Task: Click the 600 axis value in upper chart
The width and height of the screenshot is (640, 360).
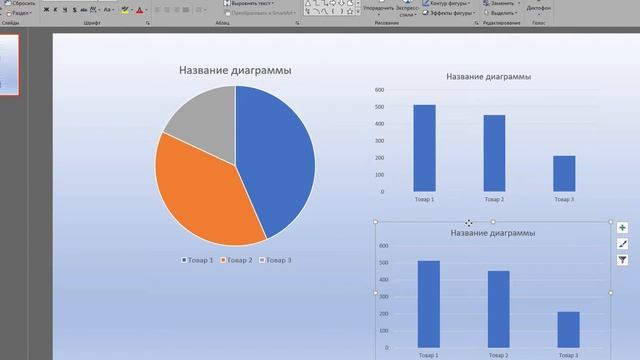Action: coord(379,90)
